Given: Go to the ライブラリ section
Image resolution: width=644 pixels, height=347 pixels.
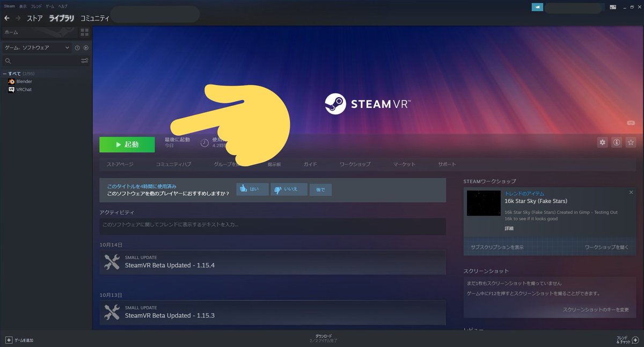Looking at the screenshot, I should [62, 18].
